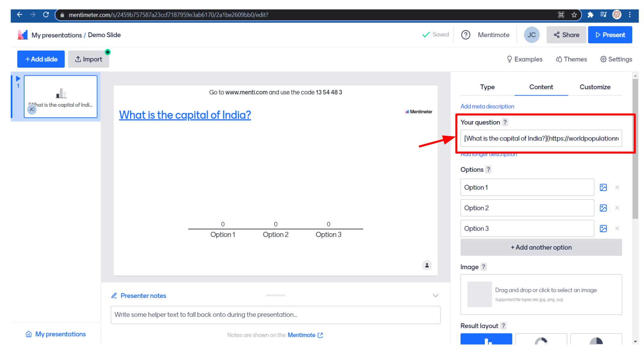Switch to the Customize tab
Screen dimensions: 644x362
tap(595, 87)
